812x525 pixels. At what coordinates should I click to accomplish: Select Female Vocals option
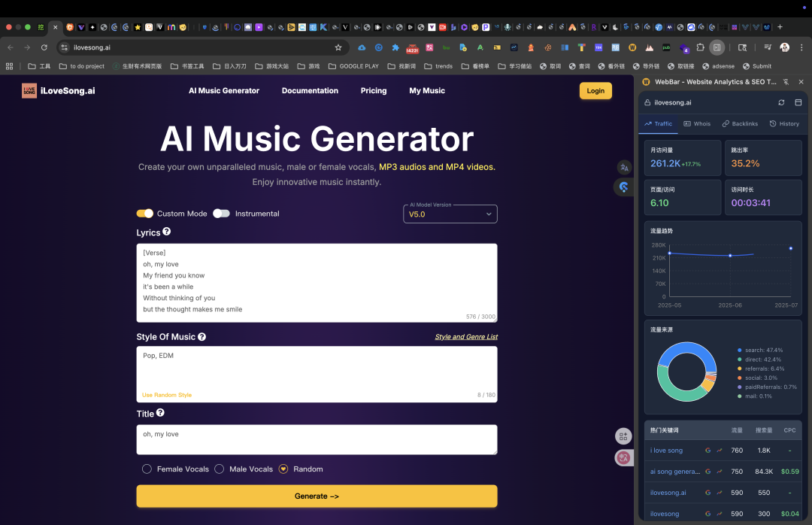[147, 469]
